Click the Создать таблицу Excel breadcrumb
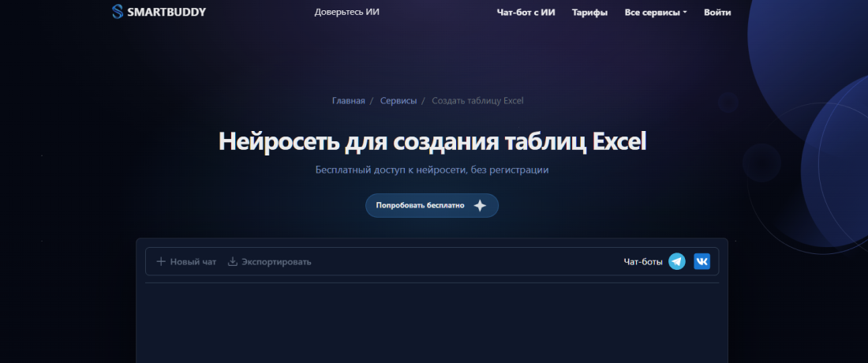Viewport: 868px width, 363px height. (x=477, y=101)
